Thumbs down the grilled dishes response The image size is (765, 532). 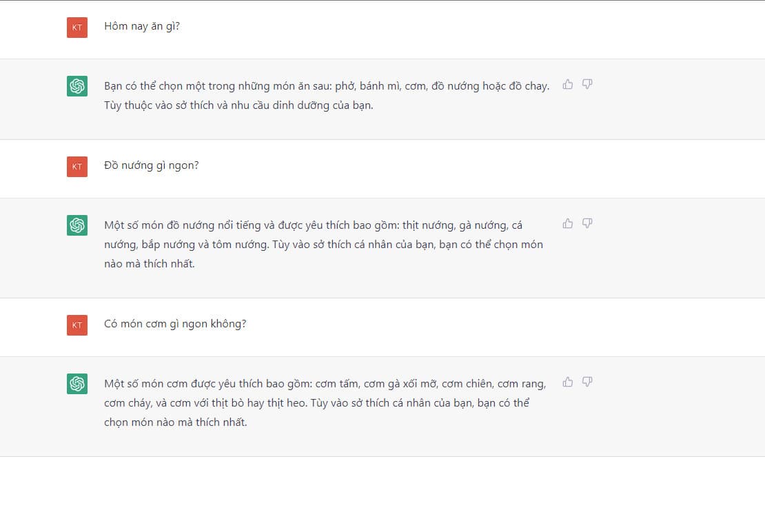[x=587, y=223]
